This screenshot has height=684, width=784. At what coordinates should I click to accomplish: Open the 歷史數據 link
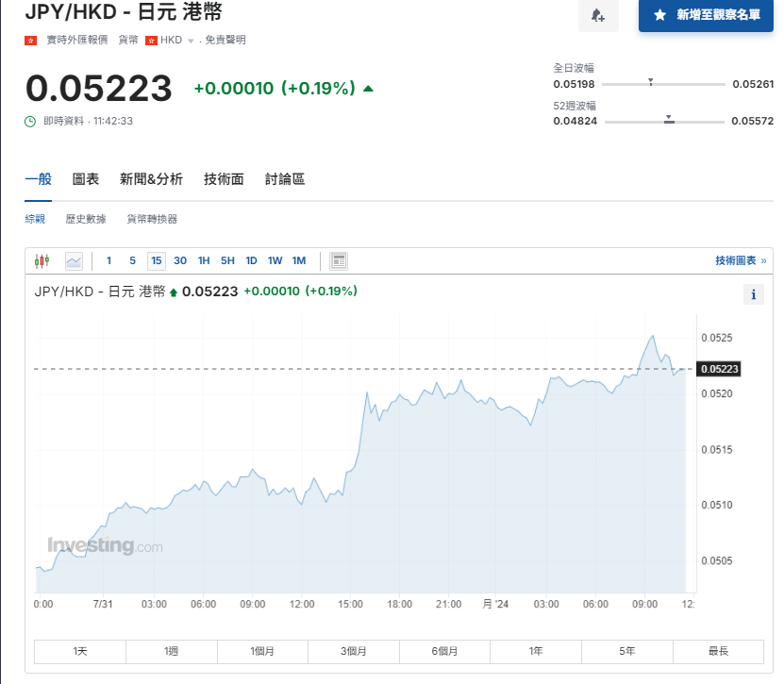[x=86, y=219]
